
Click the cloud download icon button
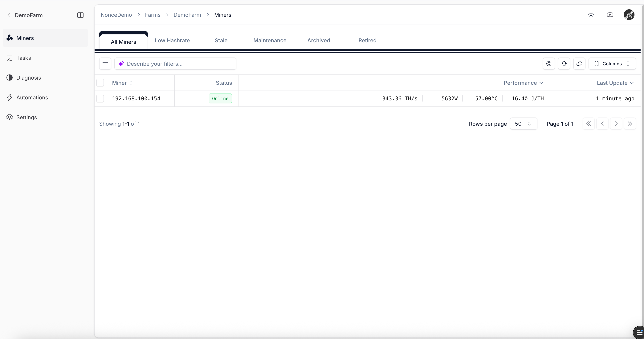579,64
